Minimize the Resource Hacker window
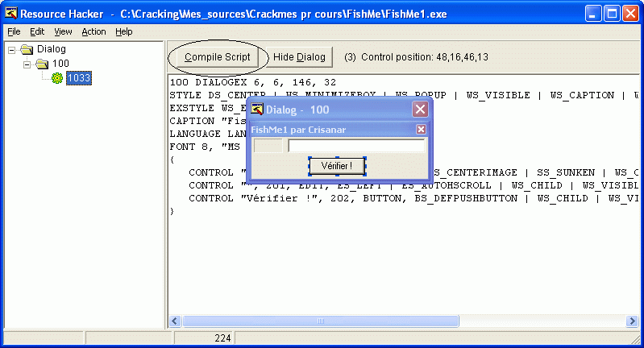Screen dimensions: 644x348 click(592, 14)
